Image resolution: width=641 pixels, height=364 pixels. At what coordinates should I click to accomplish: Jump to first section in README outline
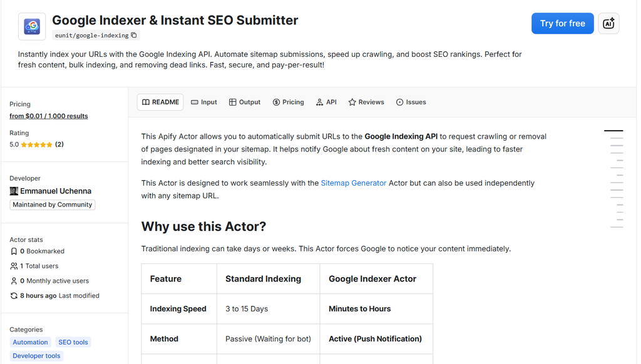[x=613, y=131]
